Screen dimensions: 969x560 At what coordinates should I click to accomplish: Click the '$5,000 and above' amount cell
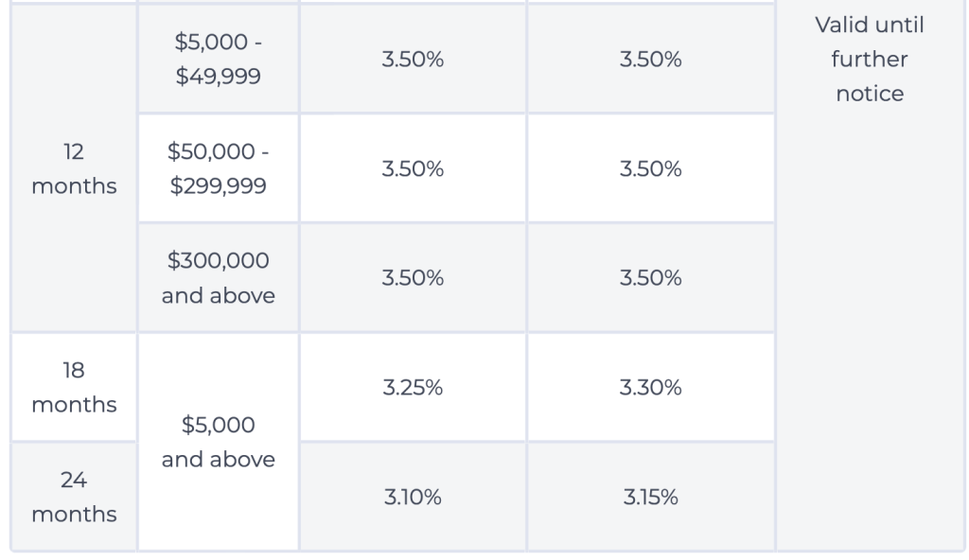pos(218,443)
